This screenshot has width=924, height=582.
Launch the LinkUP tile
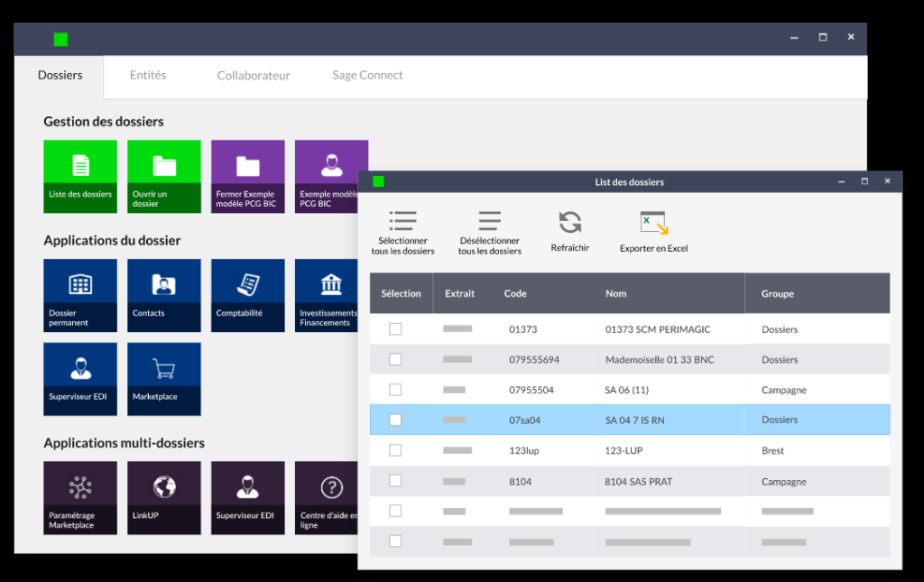pos(164,498)
